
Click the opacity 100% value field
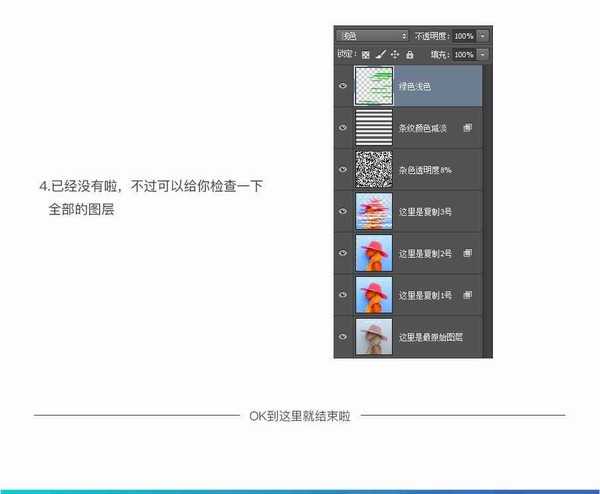464,36
